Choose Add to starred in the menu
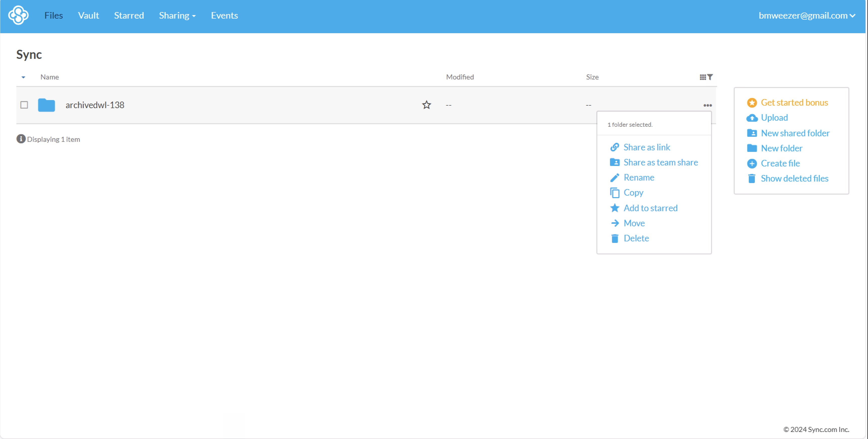The image size is (868, 439). 650,208
